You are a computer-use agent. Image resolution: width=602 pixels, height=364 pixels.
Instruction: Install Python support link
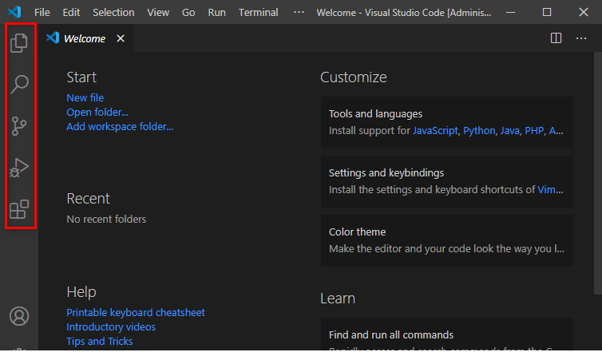(479, 131)
